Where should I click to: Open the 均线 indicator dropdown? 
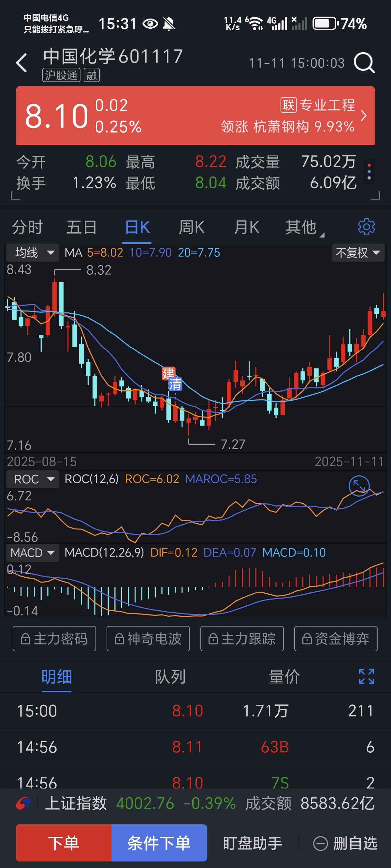pyautogui.click(x=33, y=253)
